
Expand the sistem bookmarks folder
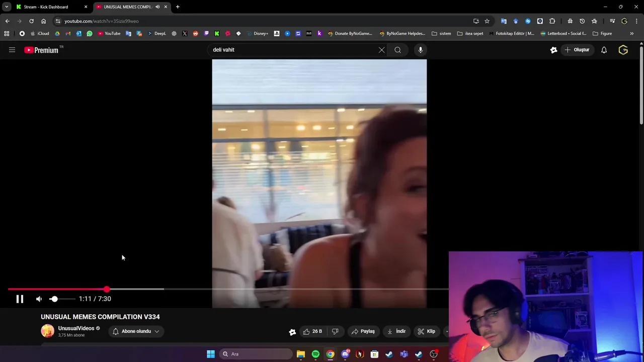pyautogui.click(x=441, y=34)
